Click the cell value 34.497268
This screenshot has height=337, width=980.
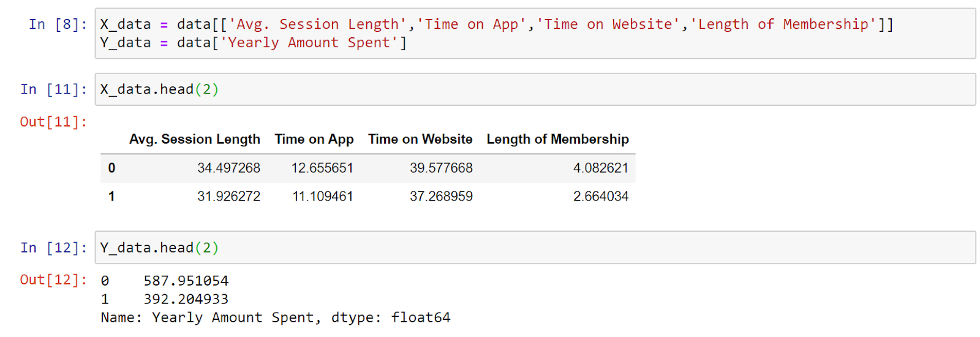(x=228, y=168)
